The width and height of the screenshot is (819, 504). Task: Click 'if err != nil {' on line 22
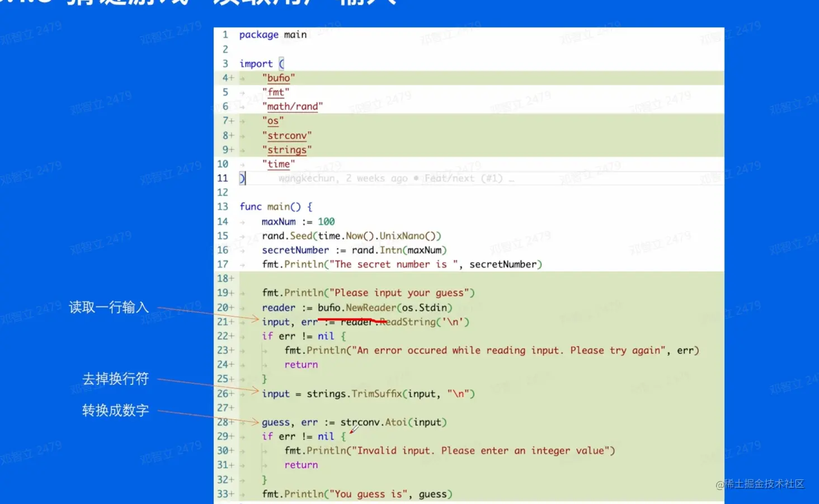click(304, 336)
